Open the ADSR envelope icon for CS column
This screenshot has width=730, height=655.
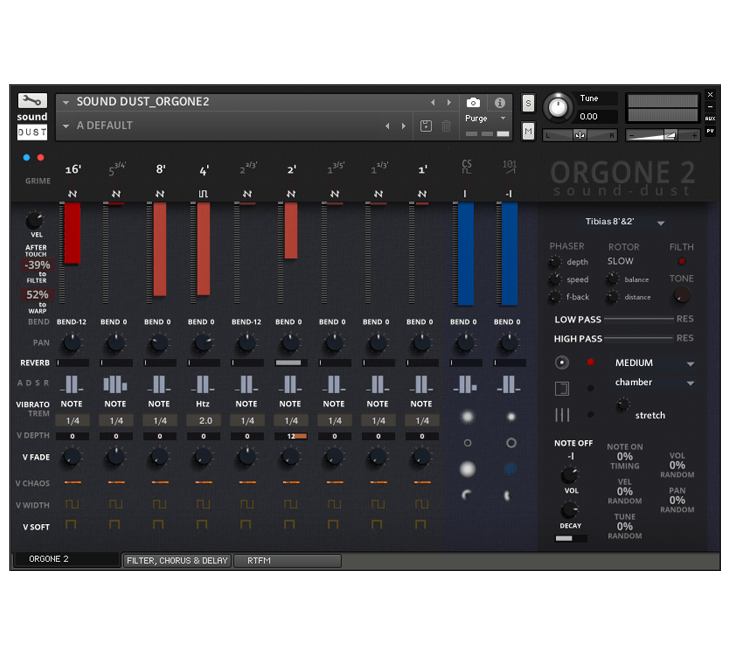466,384
